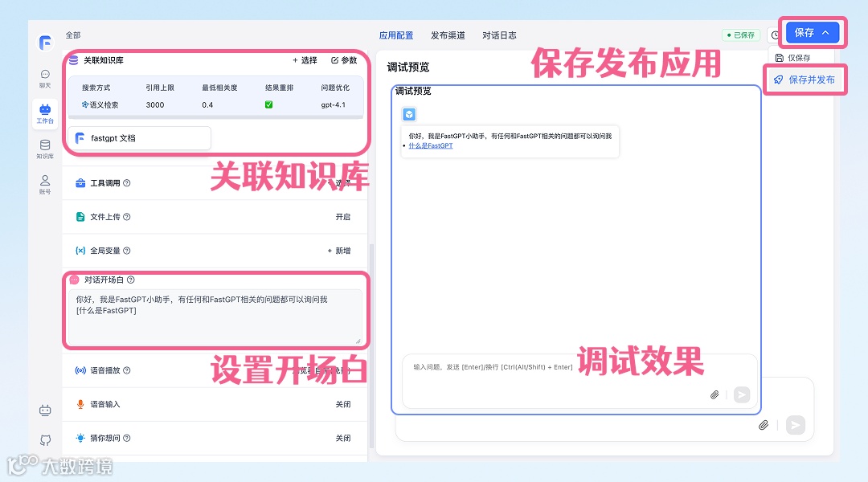Open the 什么是FastGPT link
868x482 pixels.
point(431,145)
